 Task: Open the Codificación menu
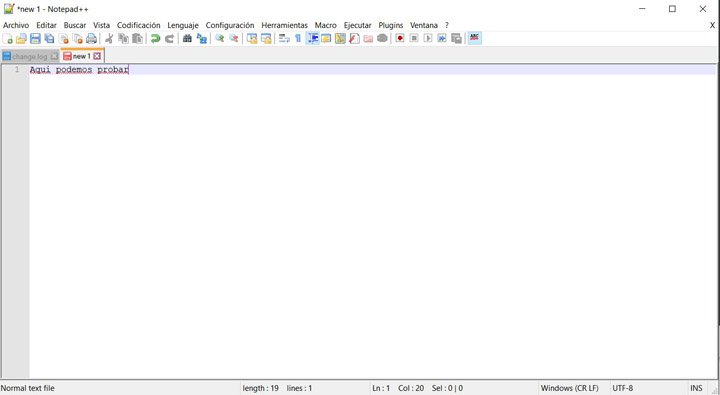click(x=139, y=25)
